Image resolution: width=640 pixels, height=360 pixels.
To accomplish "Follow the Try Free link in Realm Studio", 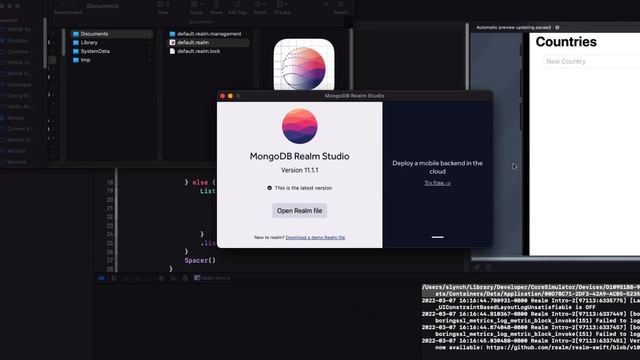I will click(437, 183).
